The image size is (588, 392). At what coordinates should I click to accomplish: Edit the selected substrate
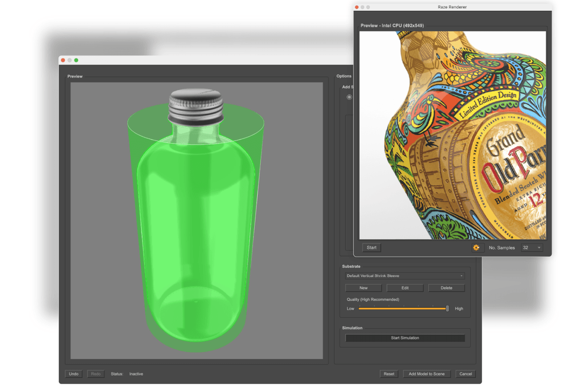(405, 288)
